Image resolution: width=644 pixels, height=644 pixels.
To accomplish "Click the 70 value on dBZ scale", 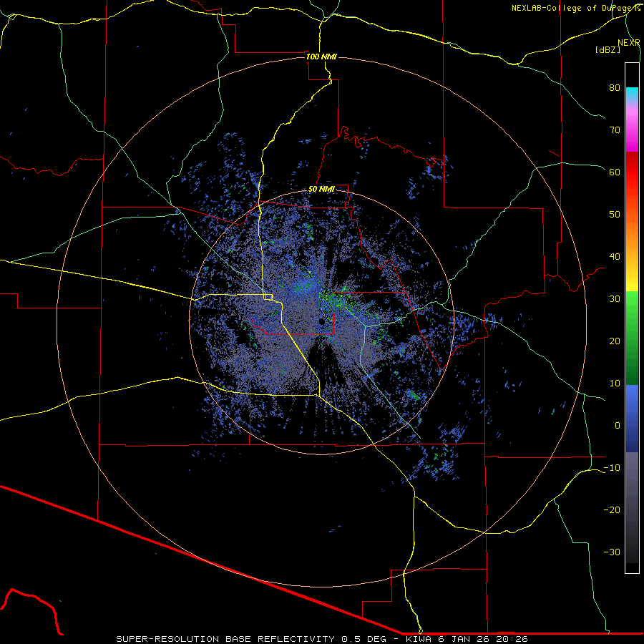I will pos(615,130).
